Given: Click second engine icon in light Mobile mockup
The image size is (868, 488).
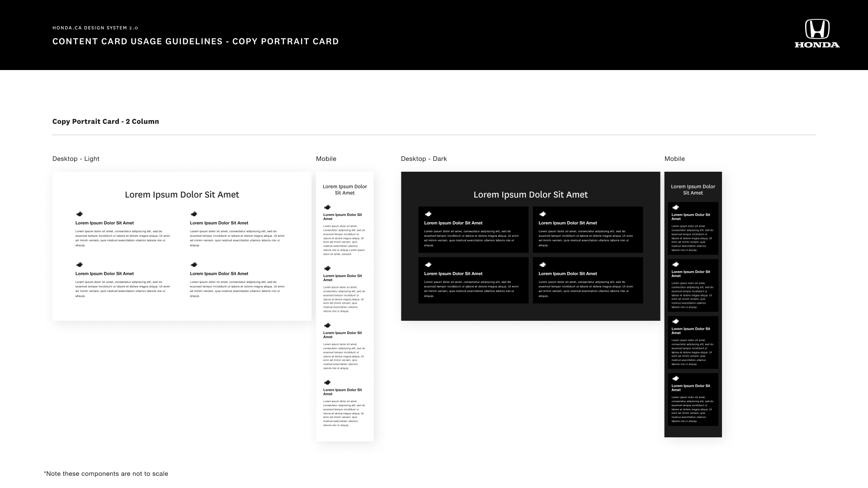Looking at the screenshot, I should click(327, 268).
